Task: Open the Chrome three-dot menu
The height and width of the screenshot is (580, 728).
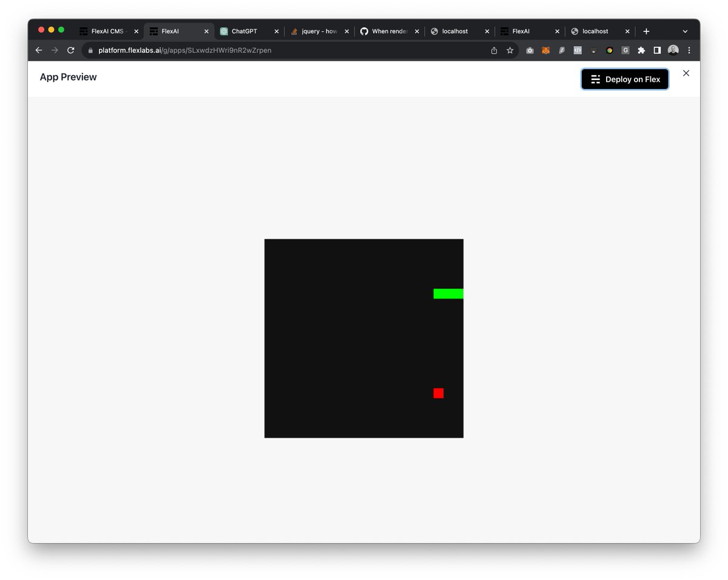Action: (689, 50)
